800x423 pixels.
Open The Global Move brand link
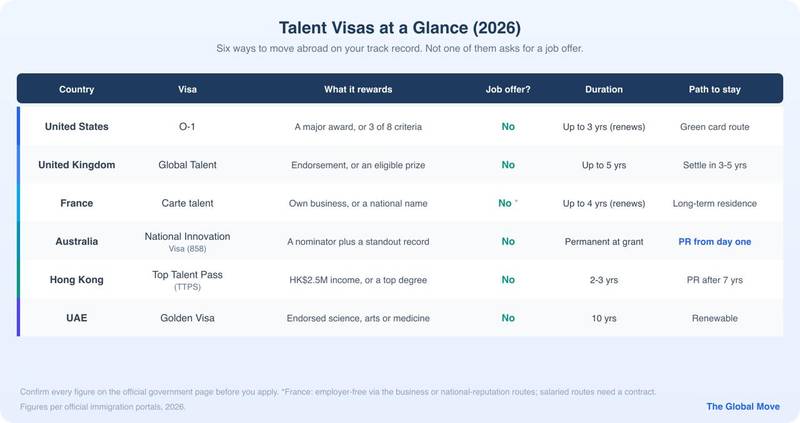(743, 407)
